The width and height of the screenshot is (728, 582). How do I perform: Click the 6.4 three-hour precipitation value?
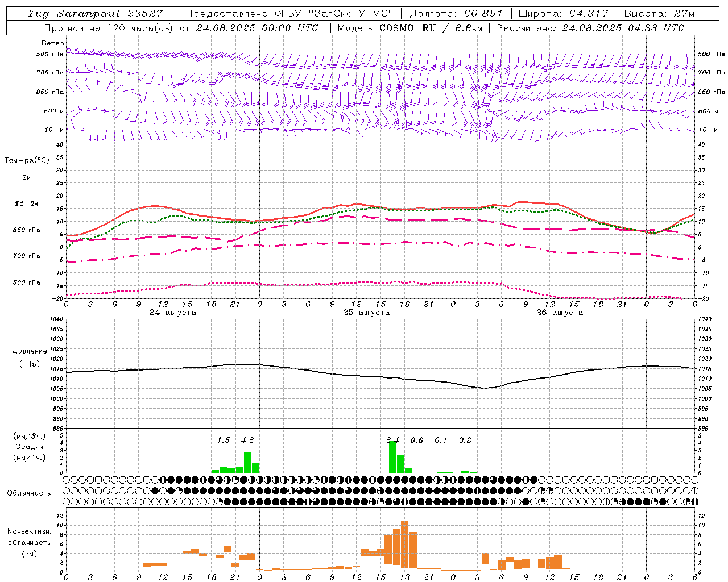point(392,440)
